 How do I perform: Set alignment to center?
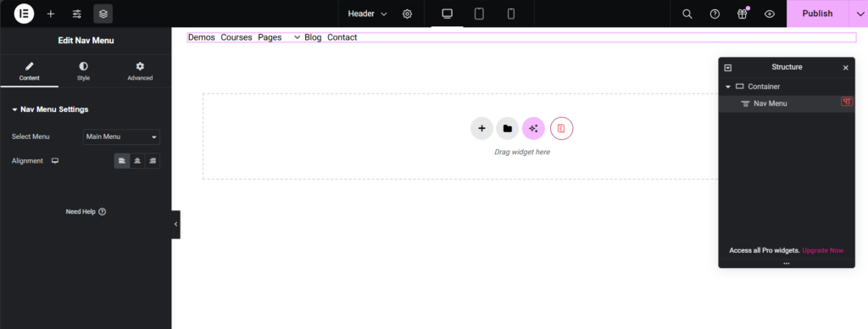[137, 160]
